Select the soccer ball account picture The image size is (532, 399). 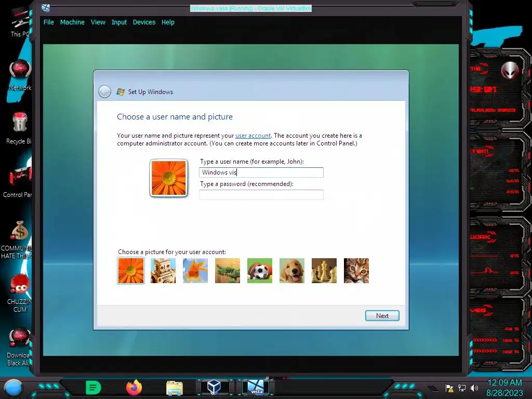[x=260, y=270]
